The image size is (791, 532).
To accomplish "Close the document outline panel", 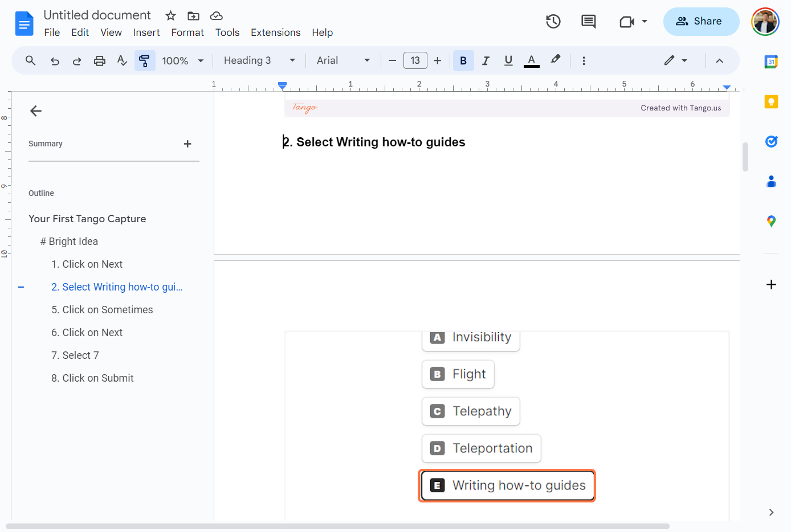I will click(x=36, y=111).
